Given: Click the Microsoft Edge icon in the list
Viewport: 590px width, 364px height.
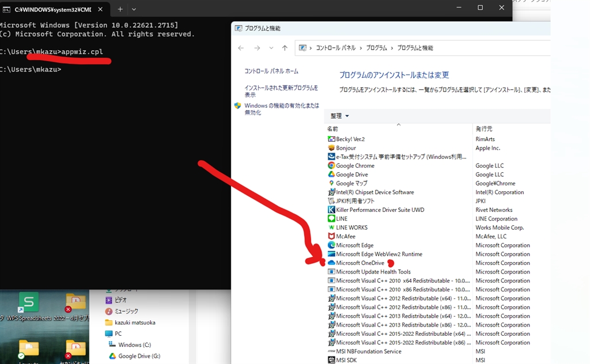Looking at the screenshot, I should pos(330,245).
